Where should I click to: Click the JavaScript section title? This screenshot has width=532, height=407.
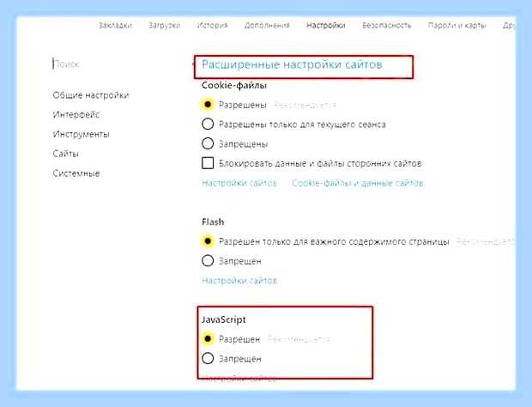pos(224,319)
